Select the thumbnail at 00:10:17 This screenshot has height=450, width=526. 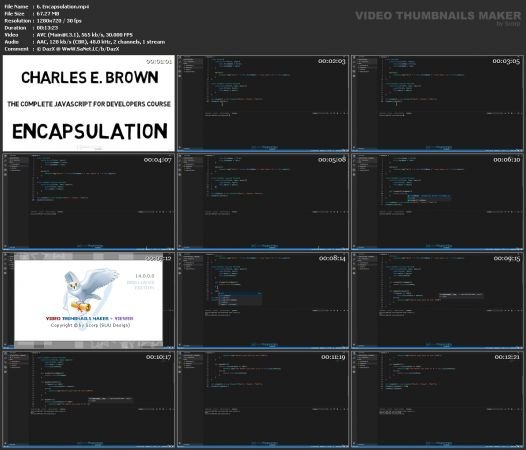pyautogui.click(x=89, y=399)
